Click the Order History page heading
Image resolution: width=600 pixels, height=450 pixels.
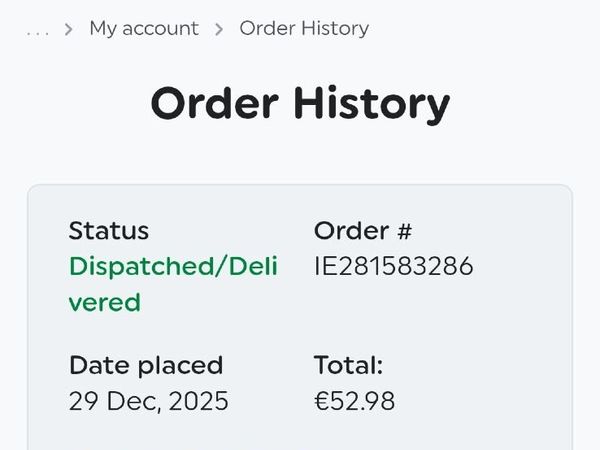tap(300, 103)
